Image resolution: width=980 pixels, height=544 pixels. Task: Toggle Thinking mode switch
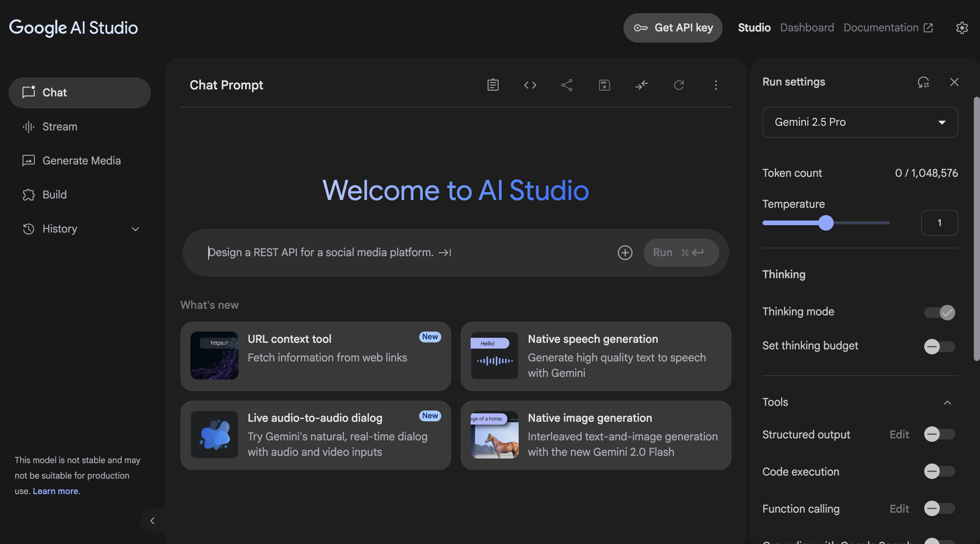tap(939, 312)
